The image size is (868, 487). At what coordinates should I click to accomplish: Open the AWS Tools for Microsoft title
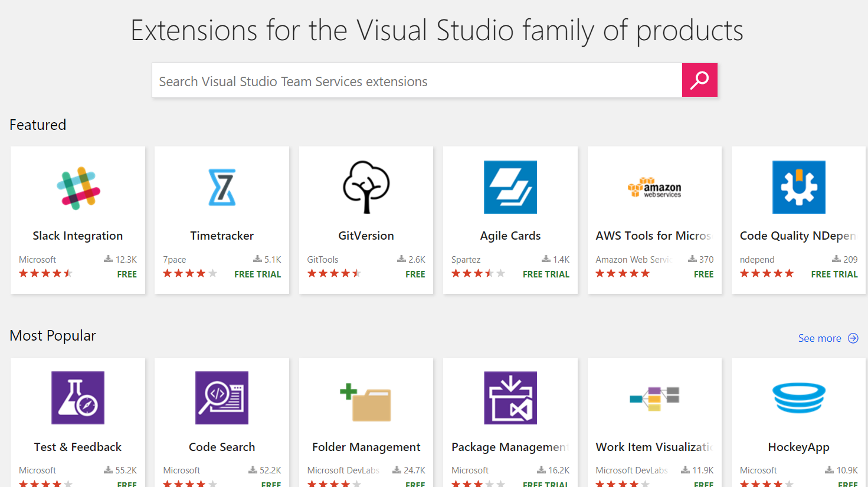pyautogui.click(x=654, y=236)
